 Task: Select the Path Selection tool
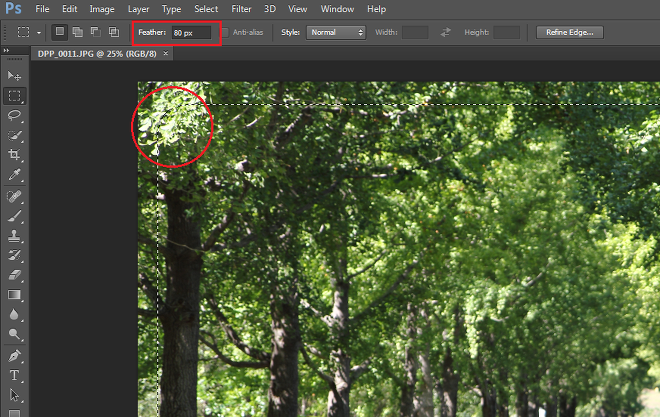(x=14, y=395)
